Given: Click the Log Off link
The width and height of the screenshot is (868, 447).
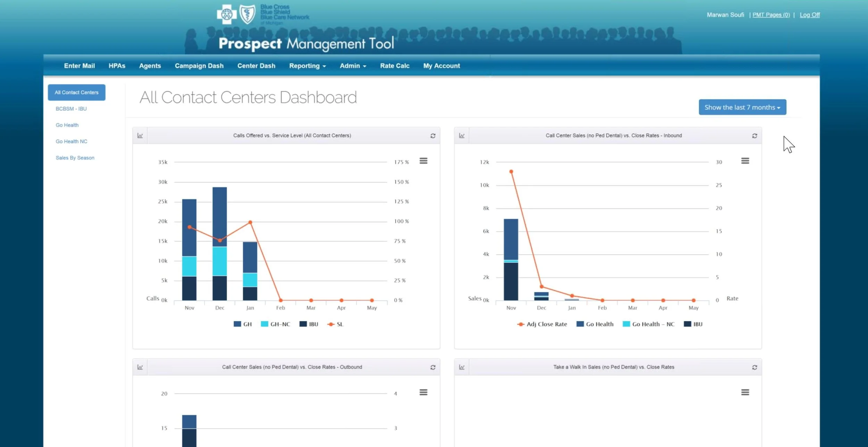Looking at the screenshot, I should point(810,15).
